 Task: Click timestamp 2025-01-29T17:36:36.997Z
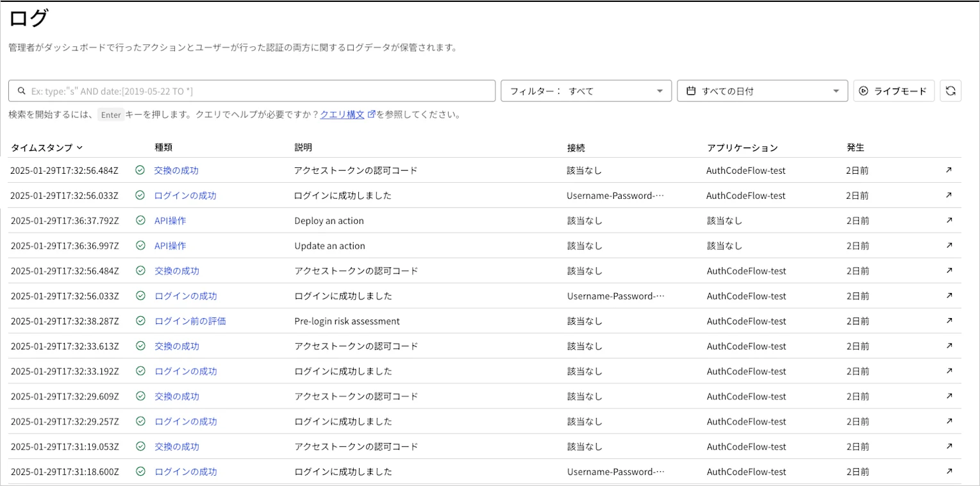(65, 246)
